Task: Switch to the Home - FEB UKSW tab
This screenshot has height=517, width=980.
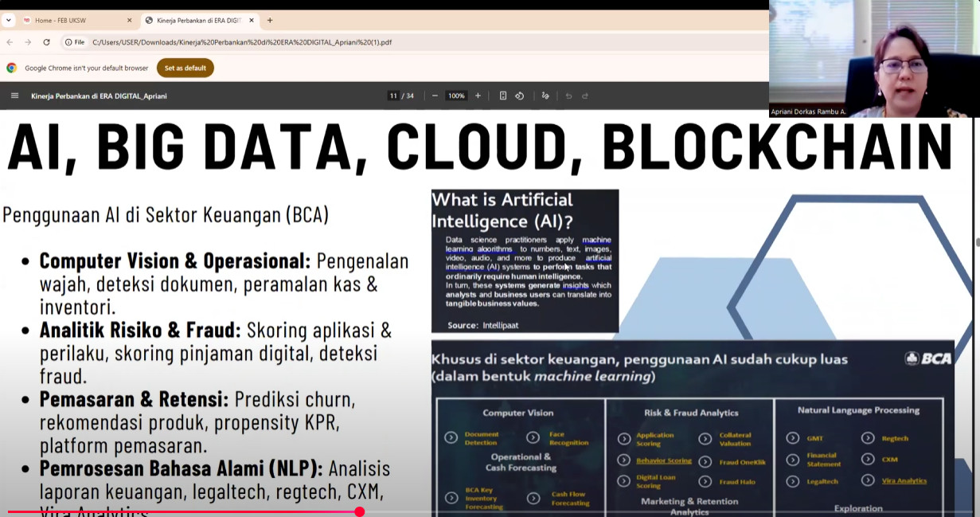Action: pos(72,20)
